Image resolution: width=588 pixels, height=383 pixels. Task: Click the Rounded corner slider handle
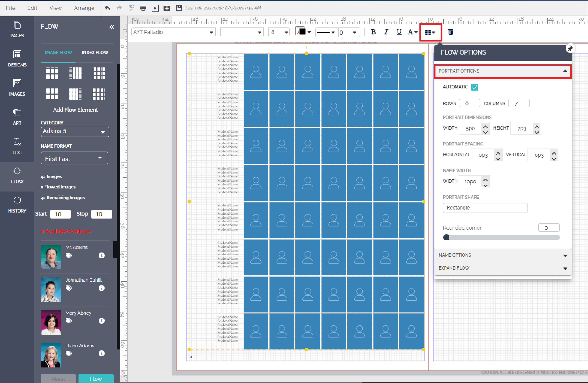tap(446, 237)
